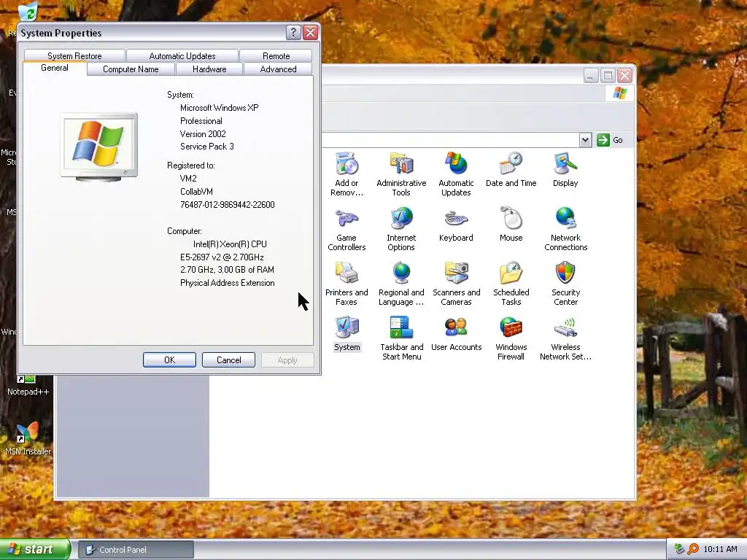
Task: Close the System Properties dialog
Action: (x=310, y=32)
